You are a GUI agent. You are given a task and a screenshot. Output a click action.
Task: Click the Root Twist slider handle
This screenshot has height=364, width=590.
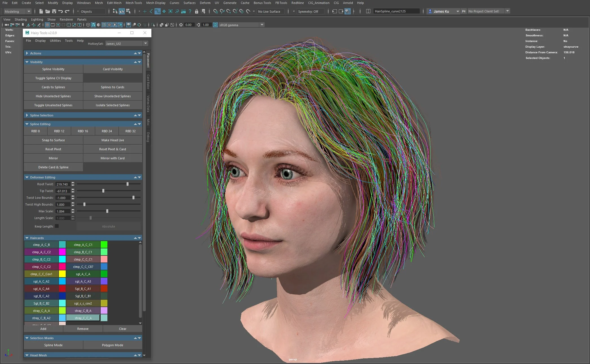(127, 184)
